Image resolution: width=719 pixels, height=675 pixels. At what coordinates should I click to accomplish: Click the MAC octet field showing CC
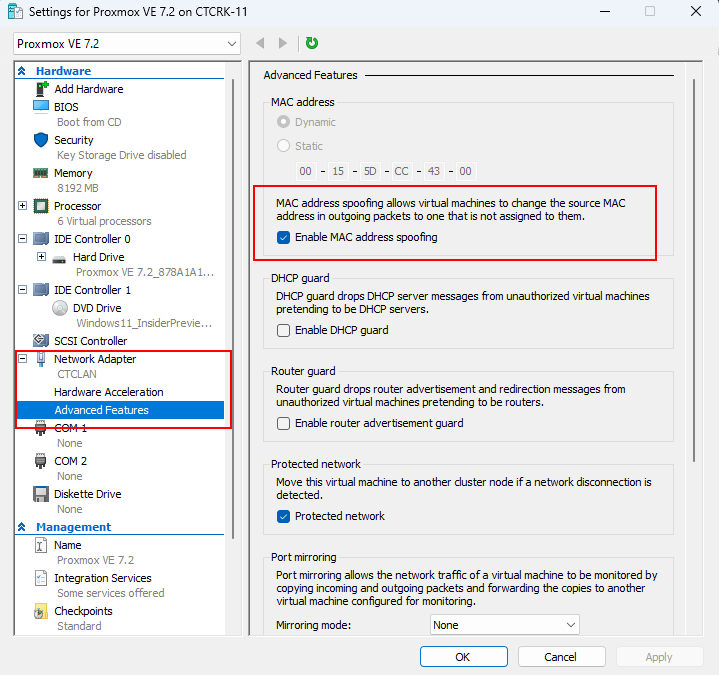click(x=401, y=171)
